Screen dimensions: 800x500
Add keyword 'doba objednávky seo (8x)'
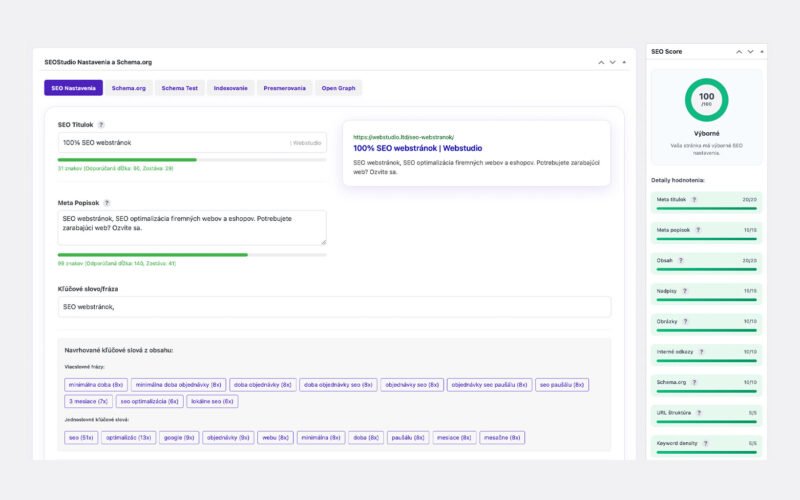338,385
